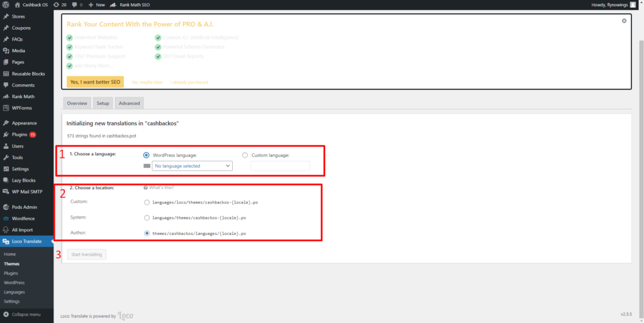The height and width of the screenshot is (323, 644).
Task: Choose System location languages/themes path
Action: [147, 218]
